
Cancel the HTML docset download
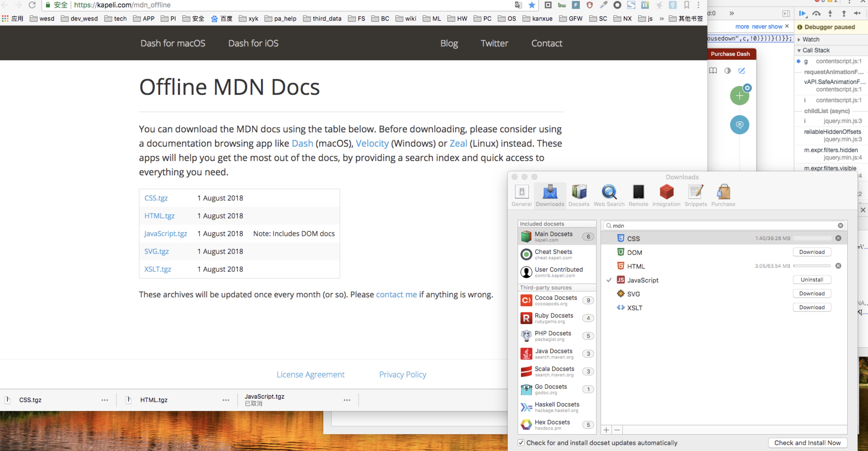(838, 266)
